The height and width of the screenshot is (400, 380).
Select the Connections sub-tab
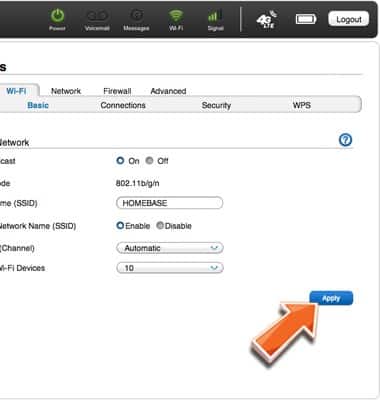[123, 105]
